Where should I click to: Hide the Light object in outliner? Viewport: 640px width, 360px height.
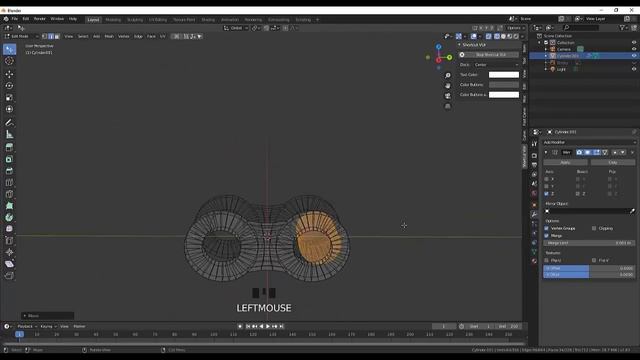point(634,69)
